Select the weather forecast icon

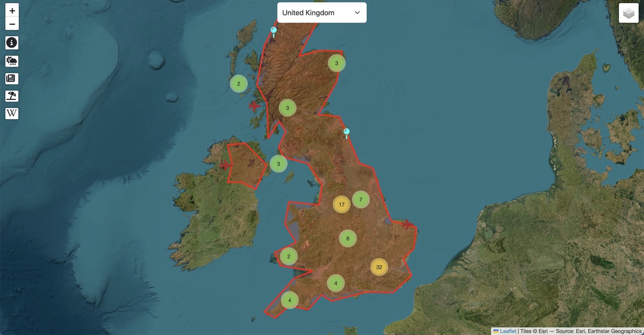12,61
